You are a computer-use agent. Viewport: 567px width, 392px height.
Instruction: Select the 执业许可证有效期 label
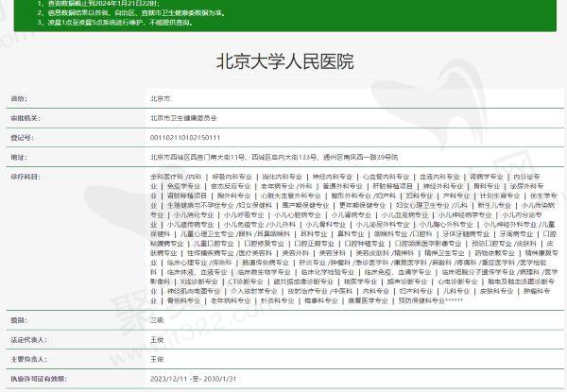pyautogui.click(x=39, y=379)
